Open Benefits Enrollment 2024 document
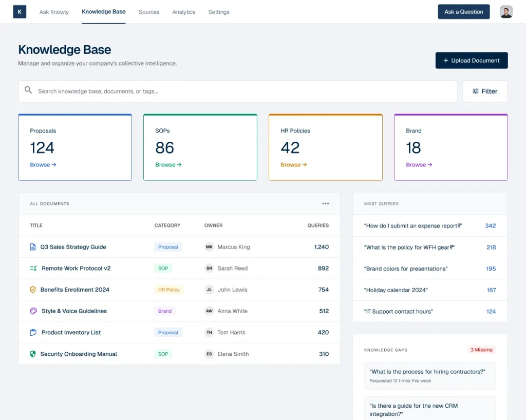 (75, 290)
